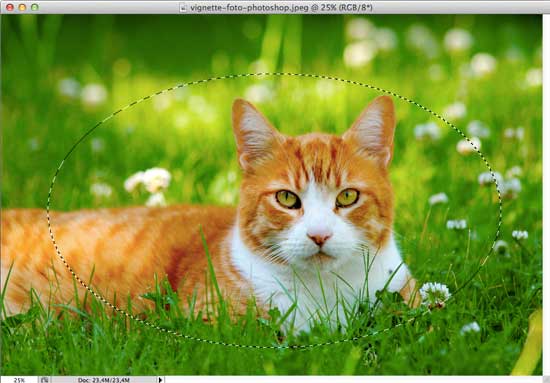Close the document with red button
The image size is (550, 383).
point(9,7)
